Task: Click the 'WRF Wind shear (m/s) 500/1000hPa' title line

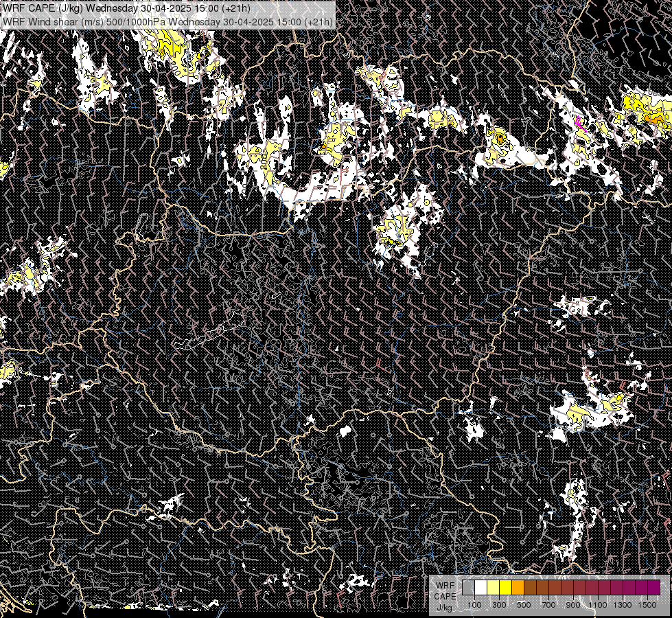Action: click(x=167, y=21)
